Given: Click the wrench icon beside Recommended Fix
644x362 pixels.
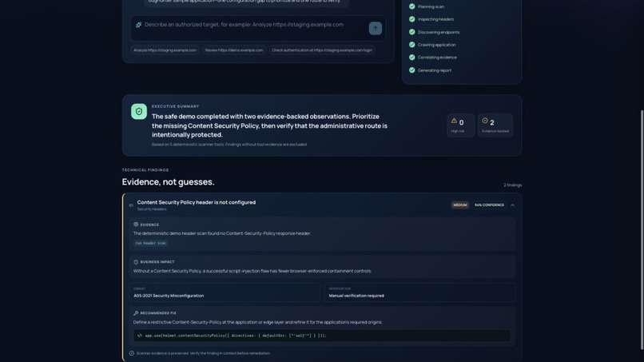Looking at the screenshot, I should coord(136,312).
